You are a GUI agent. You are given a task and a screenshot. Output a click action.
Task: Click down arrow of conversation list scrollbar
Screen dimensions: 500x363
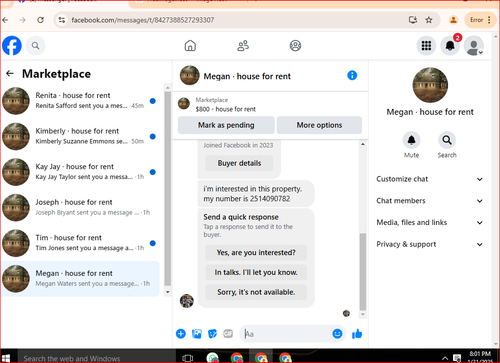point(168,292)
